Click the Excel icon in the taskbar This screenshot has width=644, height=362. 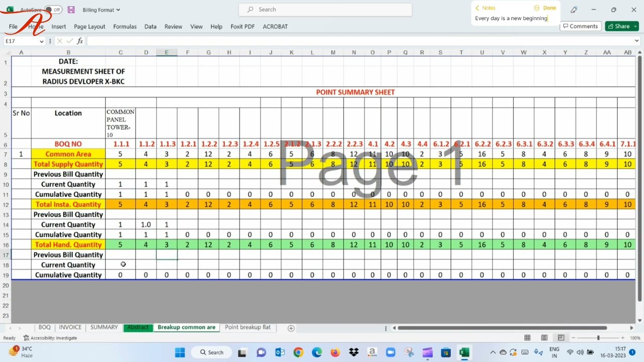[464, 352]
